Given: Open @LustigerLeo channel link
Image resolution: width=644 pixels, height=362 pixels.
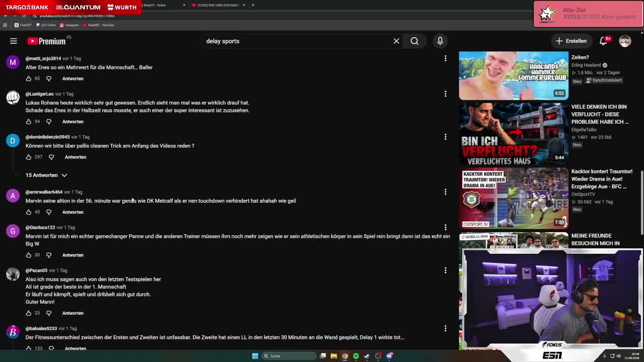Looking at the screenshot, I should (x=39, y=94).
